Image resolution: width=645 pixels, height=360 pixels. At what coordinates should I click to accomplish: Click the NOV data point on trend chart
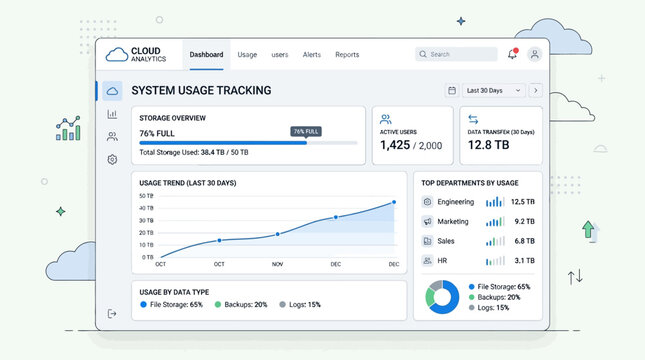pyautogui.click(x=278, y=234)
